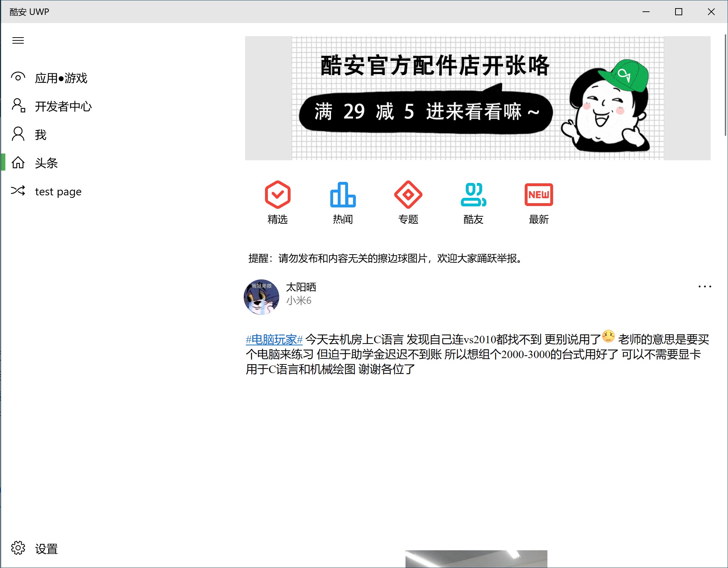728x568 pixels.
Task: Open the 热闻 hot news icon
Action: [x=343, y=195]
